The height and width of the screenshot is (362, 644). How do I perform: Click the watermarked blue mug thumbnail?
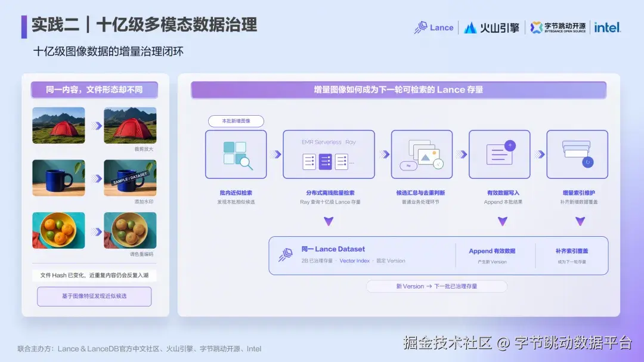(x=130, y=178)
